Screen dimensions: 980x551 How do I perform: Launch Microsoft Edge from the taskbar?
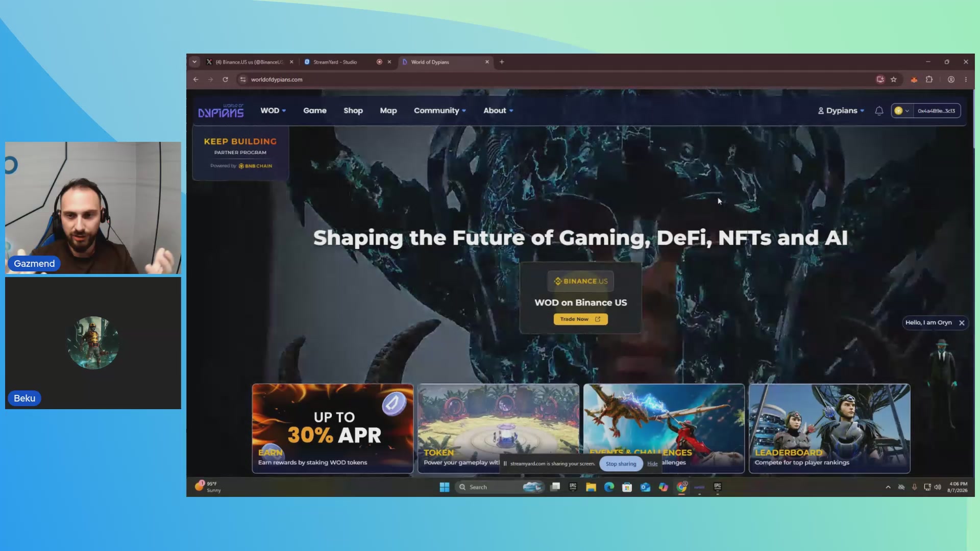point(609,487)
